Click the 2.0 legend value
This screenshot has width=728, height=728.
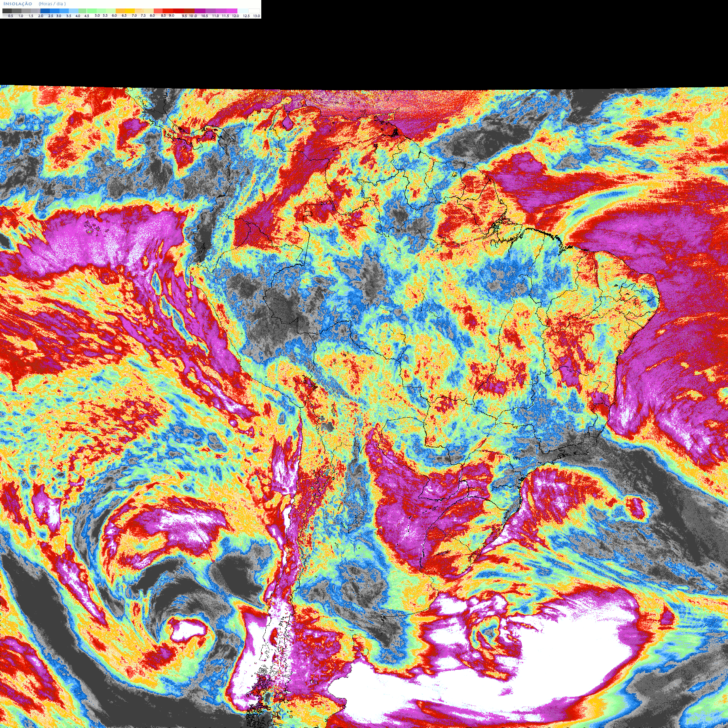pos(41,16)
